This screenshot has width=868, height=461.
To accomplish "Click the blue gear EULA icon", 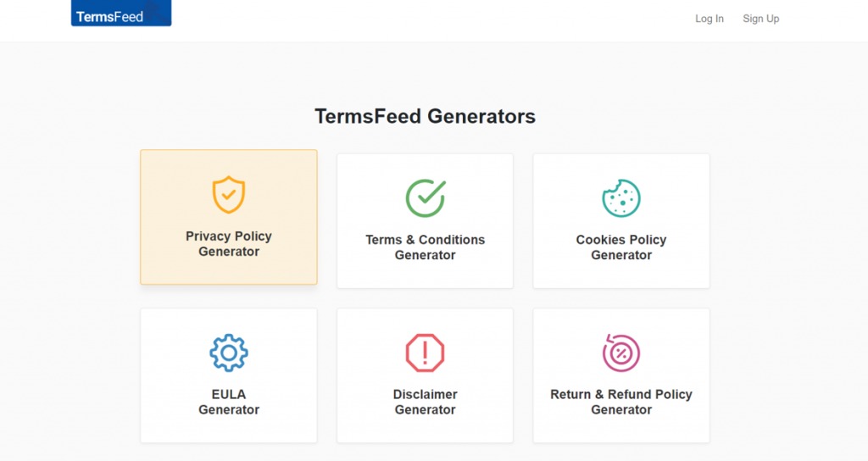I will [x=229, y=353].
